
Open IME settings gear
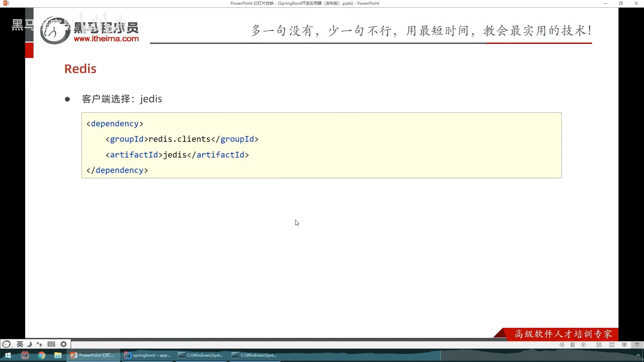pos(63,344)
